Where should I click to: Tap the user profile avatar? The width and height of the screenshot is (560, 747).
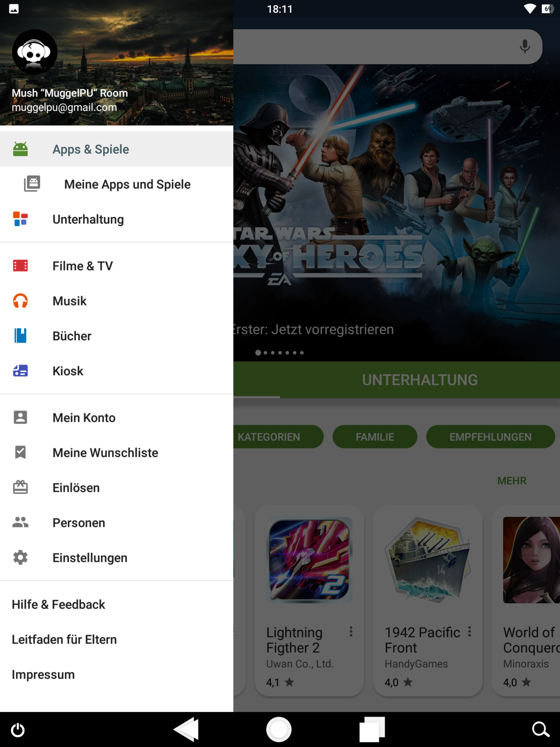[35, 52]
